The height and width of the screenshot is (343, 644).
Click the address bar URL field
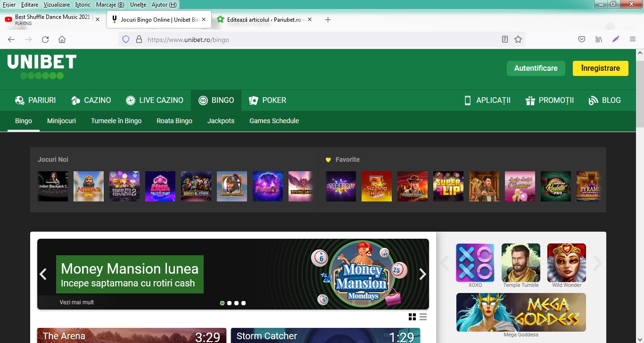click(321, 40)
